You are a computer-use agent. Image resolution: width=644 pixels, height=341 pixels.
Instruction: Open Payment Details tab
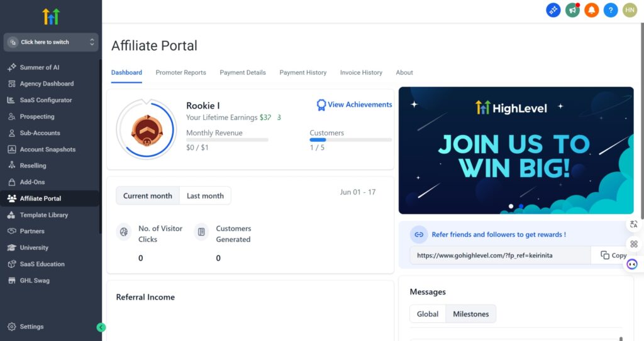point(243,73)
